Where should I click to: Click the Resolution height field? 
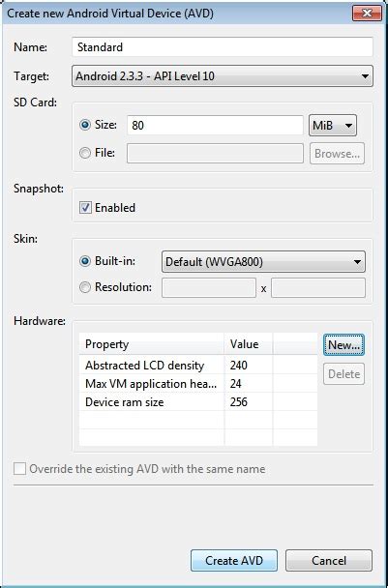click(x=317, y=287)
